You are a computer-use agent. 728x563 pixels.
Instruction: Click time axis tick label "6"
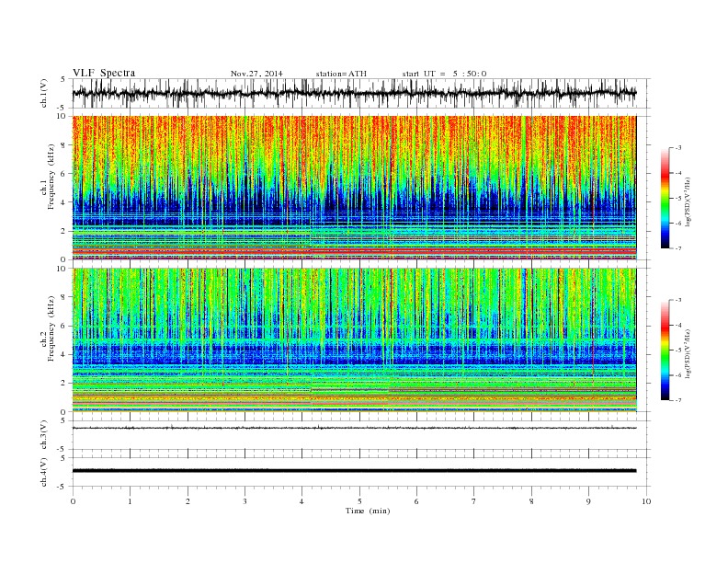[x=416, y=501]
